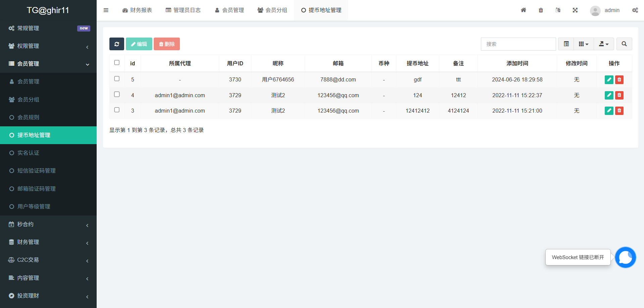Screen dimensions: 644x308
Task: Click the trash clear-cache icon in header
Action: click(541, 10)
